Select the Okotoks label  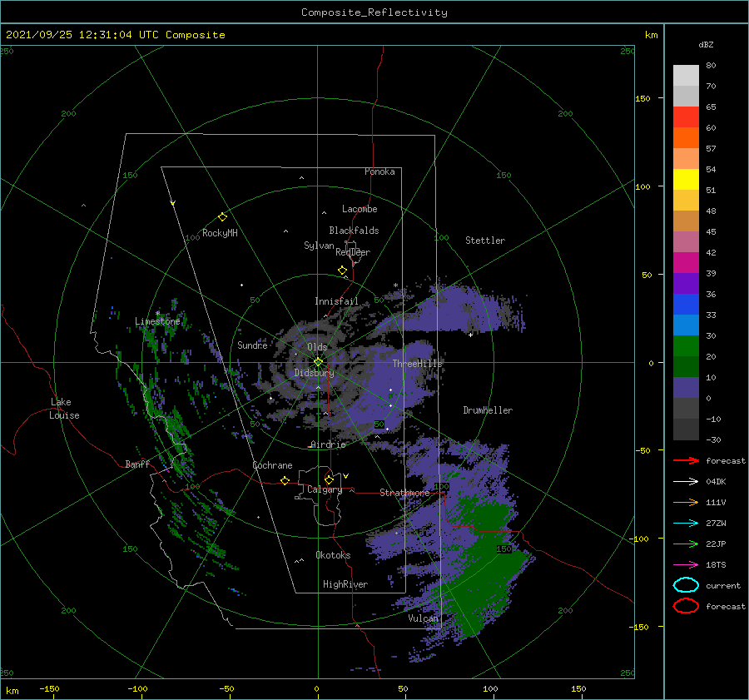point(333,554)
